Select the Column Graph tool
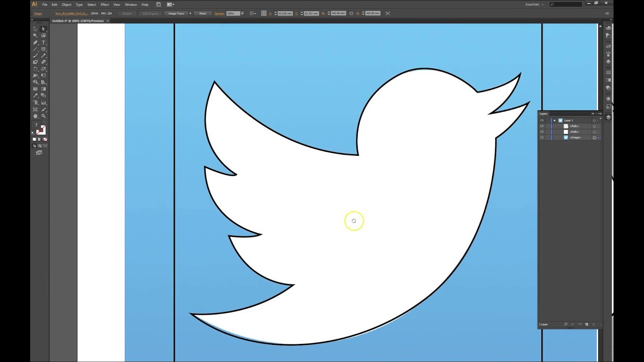This screenshot has width=644, height=362. 43,103
